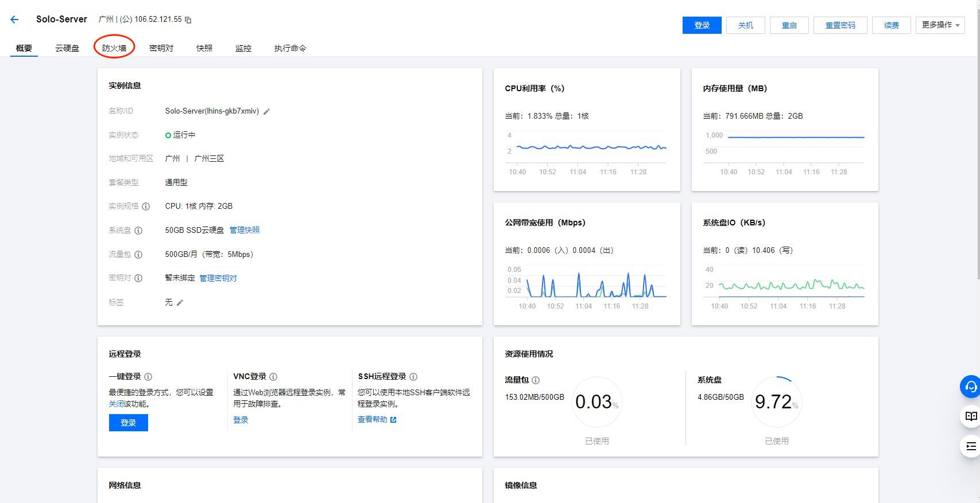980x503 pixels.
Task: Edit the Solo-Server instance name with the pencil icon
Action: [x=266, y=112]
